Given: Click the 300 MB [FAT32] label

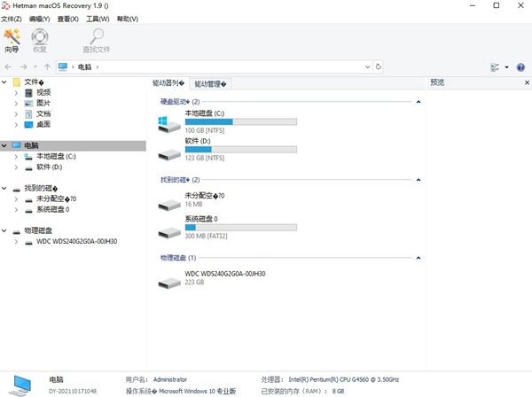Looking at the screenshot, I should 206,236.
